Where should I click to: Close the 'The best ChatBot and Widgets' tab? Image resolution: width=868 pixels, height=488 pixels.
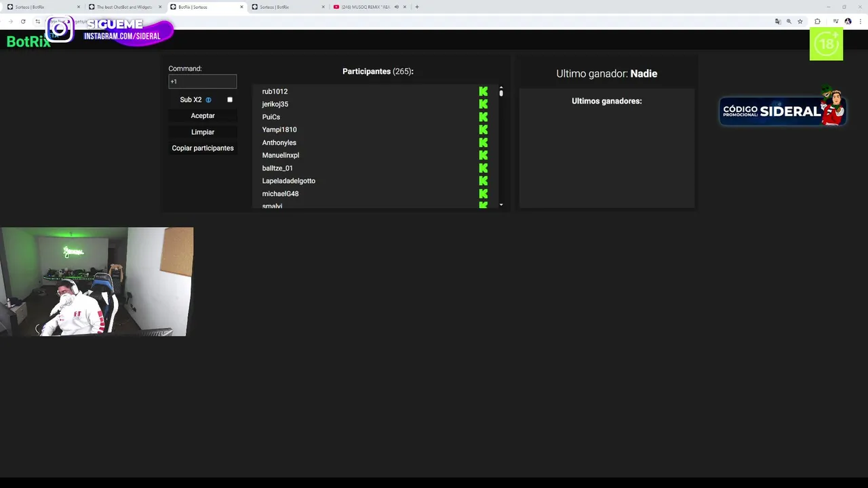[160, 7]
